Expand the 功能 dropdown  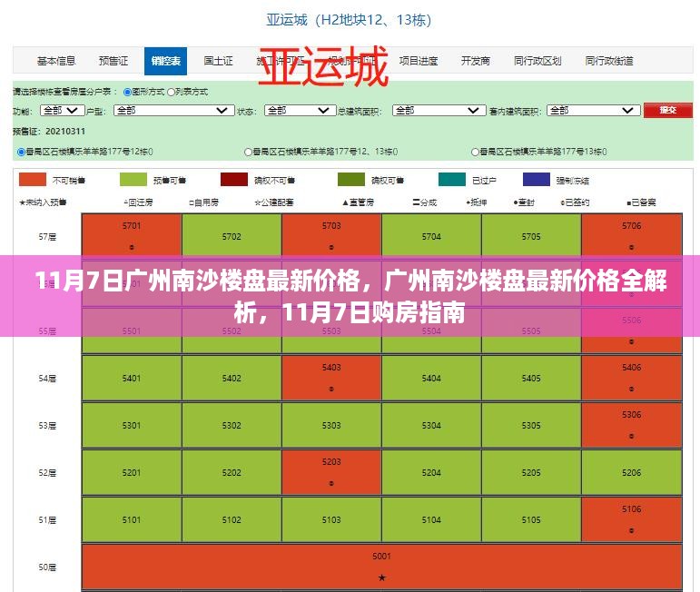pyautogui.click(x=62, y=110)
